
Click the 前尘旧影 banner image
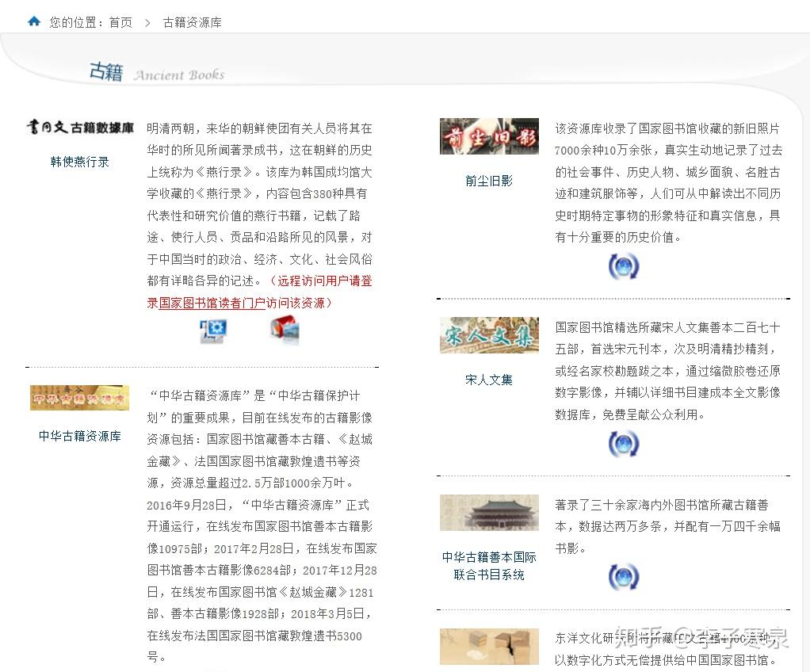(x=489, y=136)
